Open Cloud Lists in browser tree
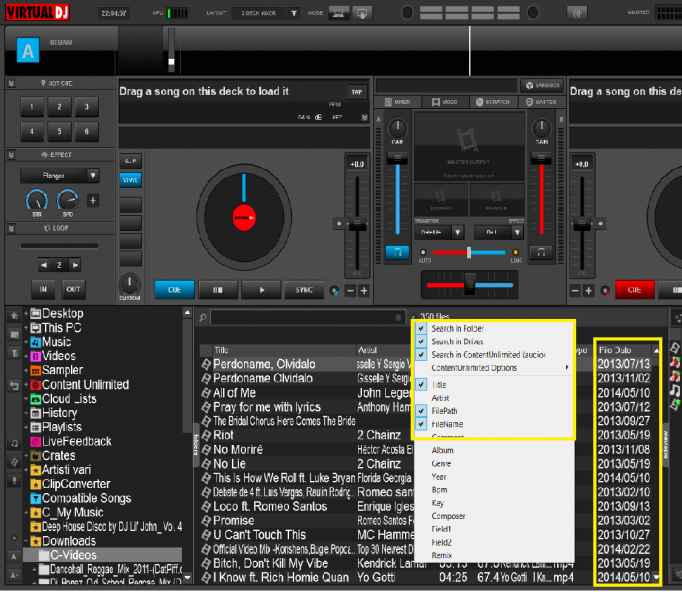The image size is (682, 600). point(64,399)
